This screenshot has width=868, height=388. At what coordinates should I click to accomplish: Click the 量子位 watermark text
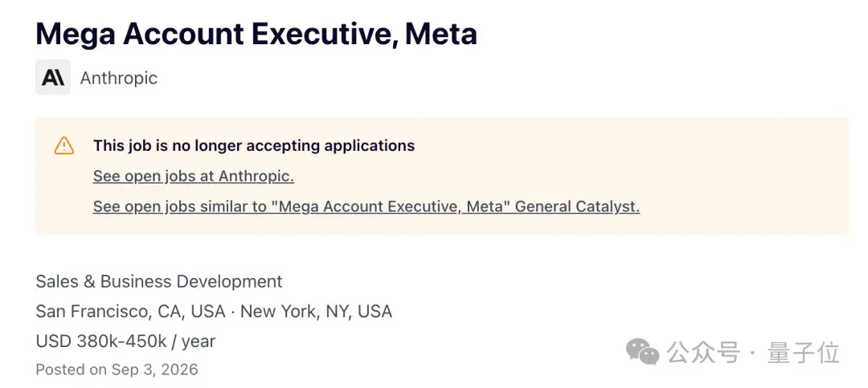803,353
